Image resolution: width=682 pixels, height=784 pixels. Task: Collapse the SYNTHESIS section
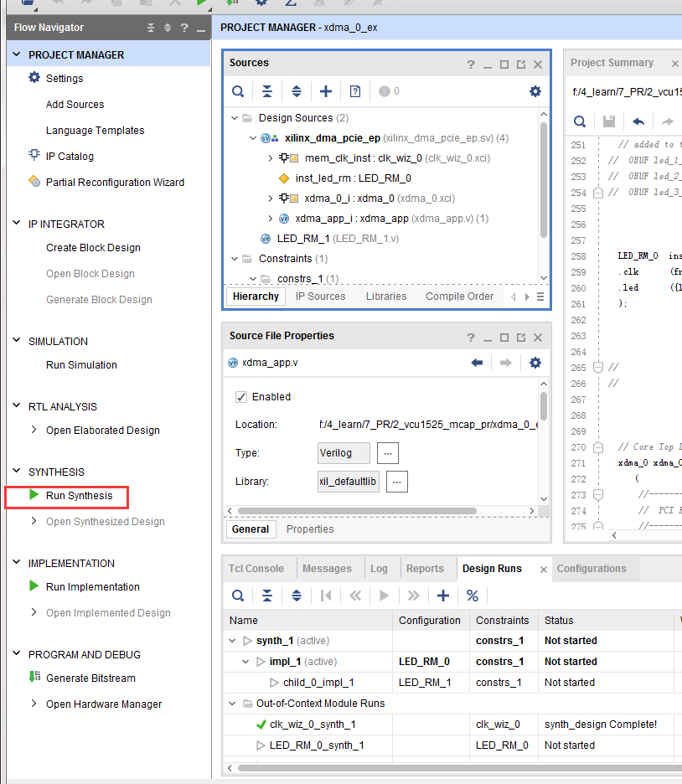click(18, 472)
